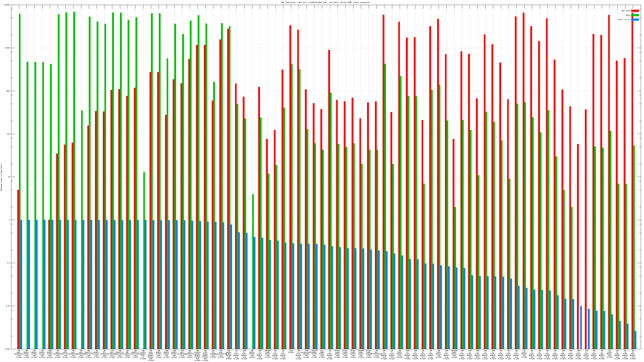The height and width of the screenshot is (362, 644).
Task: Click the new.spam.dnsbl.sorbs.net origin axis label
Action: pyautogui.click(x=151, y=355)
